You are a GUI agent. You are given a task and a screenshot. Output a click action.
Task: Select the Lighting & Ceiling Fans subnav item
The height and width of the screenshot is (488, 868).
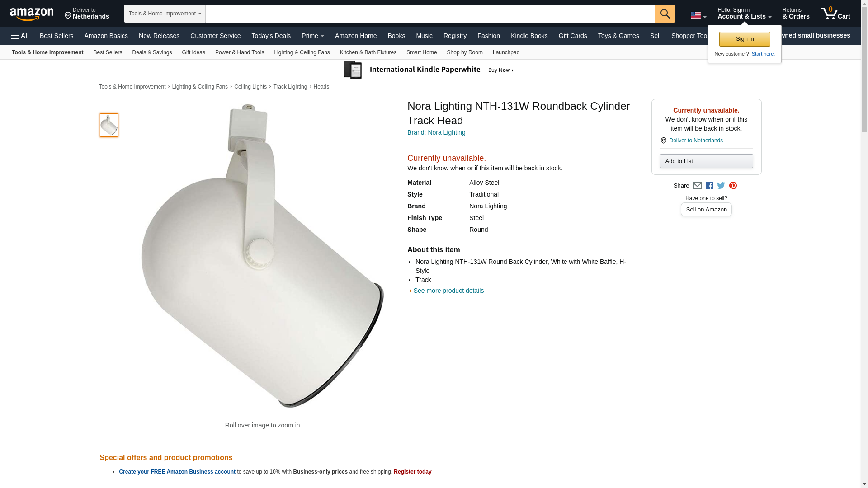(302, 52)
